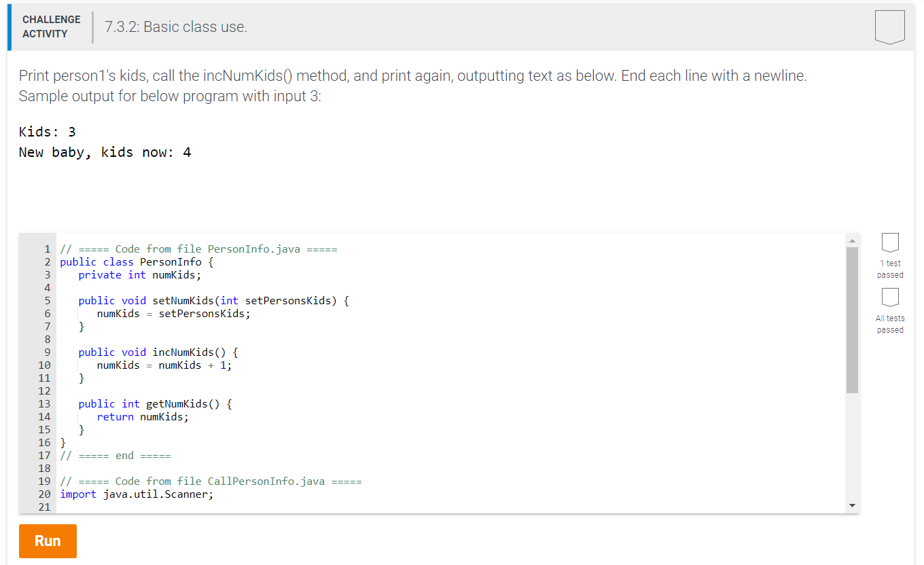Click line number 1 in the editor gutter
The width and height of the screenshot is (924, 565).
pos(47,249)
